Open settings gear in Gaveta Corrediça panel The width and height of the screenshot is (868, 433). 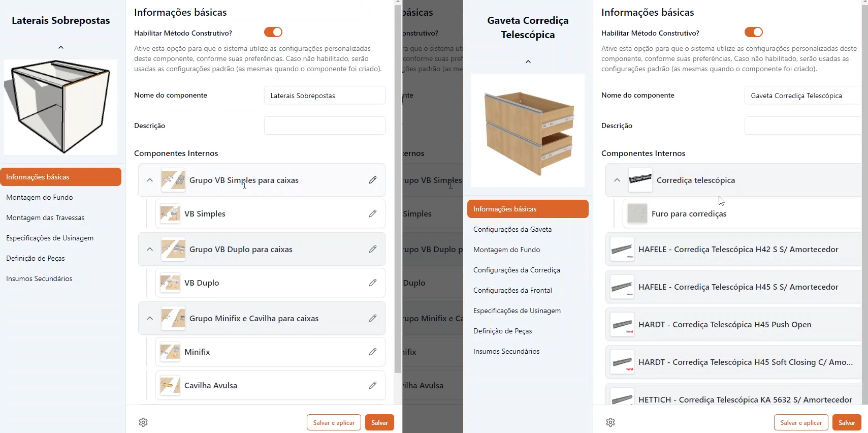pos(610,422)
